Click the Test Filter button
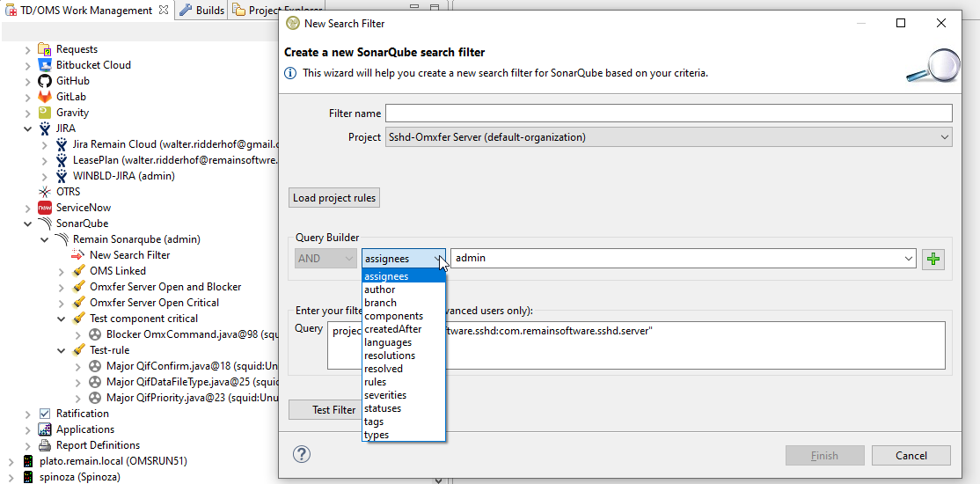The image size is (980, 484). tap(333, 410)
